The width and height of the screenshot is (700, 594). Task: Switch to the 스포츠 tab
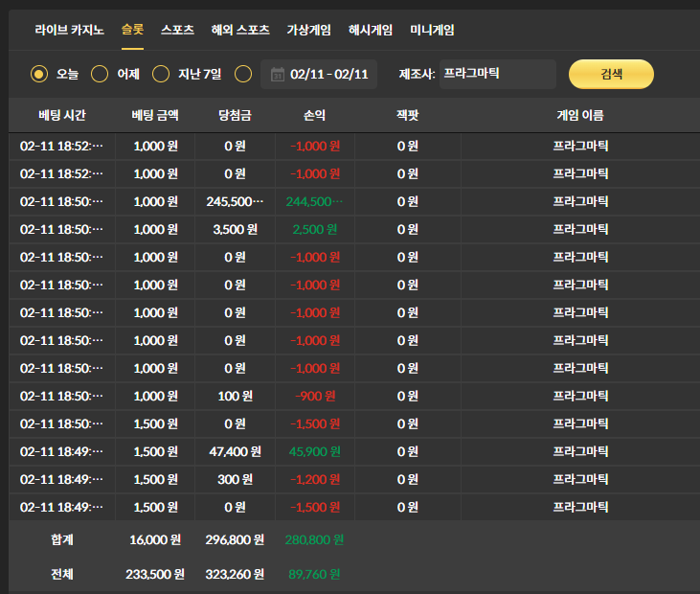[x=177, y=30]
